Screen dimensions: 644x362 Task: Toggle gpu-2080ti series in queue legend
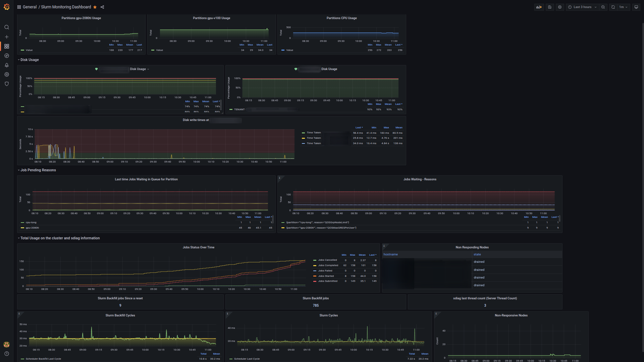32,228
